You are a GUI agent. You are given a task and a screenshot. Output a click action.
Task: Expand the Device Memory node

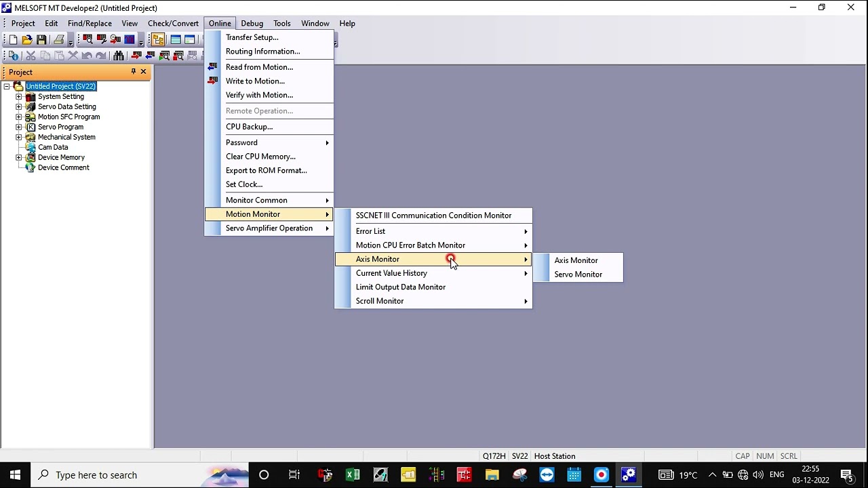click(x=19, y=157)
